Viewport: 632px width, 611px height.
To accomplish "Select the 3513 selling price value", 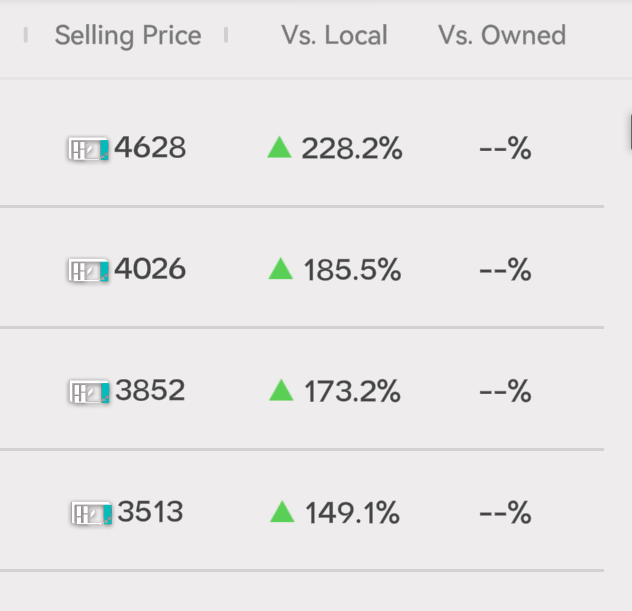I will [x=151, y=513].
